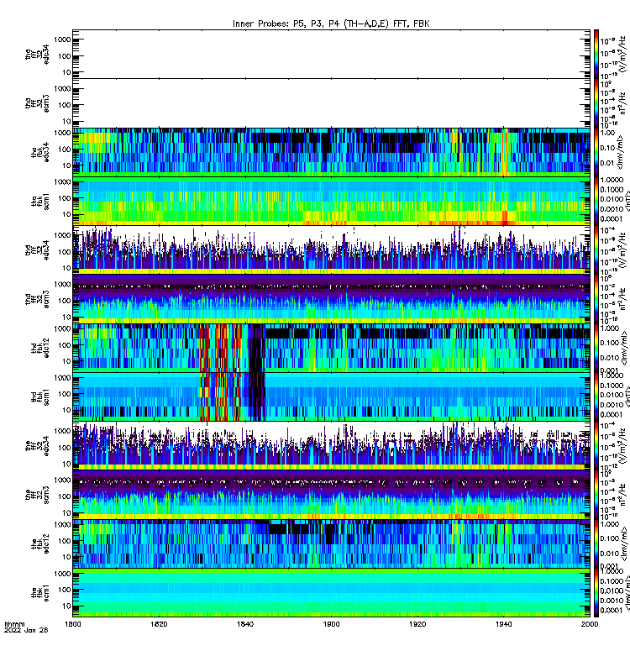This screenshot has height=672, width=630.
Task: Click the 'thd fff 32 scm3' panel label
Action: tap(37, 299)
